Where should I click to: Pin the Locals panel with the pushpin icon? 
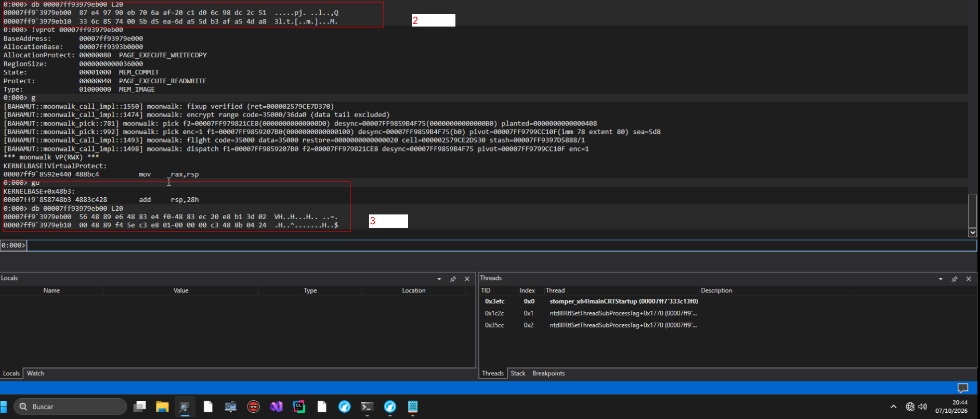coord(453,279)
